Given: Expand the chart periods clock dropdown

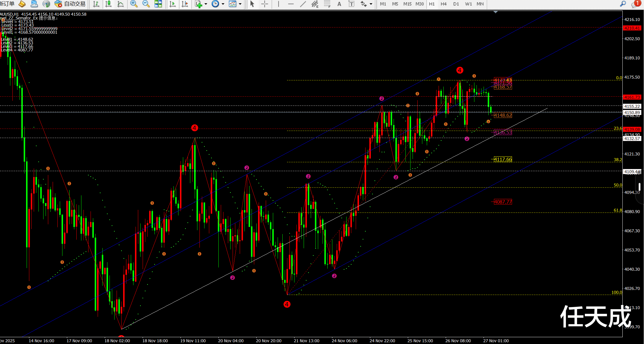Looking at the screenshot, I should pos(223,4).
